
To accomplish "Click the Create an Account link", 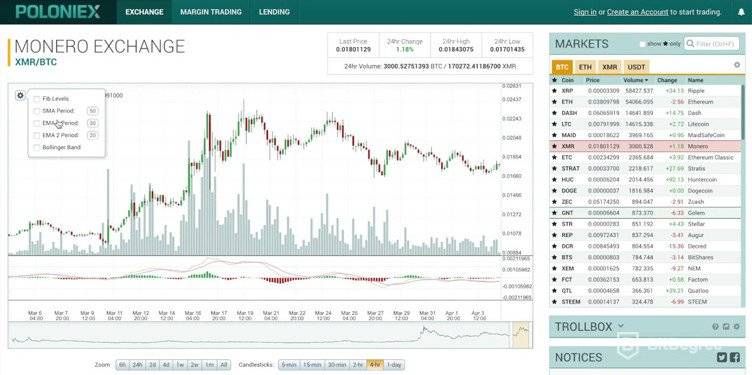I will click(637, 12).
